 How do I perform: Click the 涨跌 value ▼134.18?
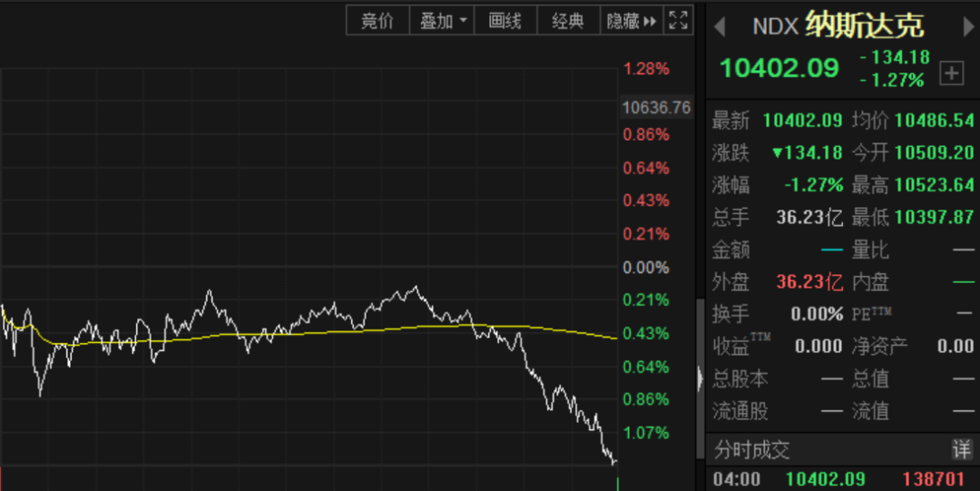[808, 152]
